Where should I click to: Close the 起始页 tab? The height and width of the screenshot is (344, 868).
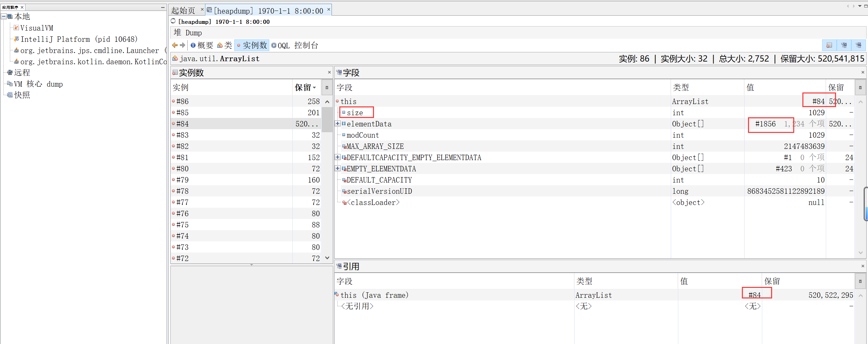[x=202, y=9]
